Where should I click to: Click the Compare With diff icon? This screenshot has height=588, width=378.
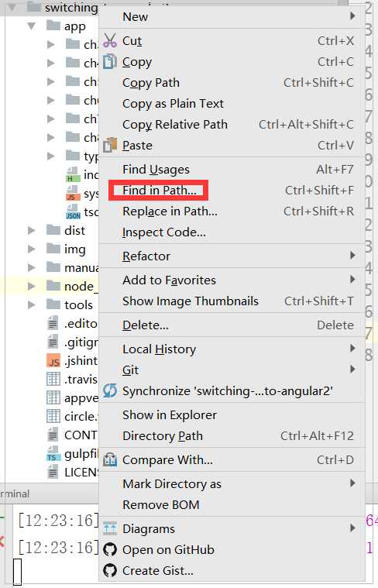point(110,459)
